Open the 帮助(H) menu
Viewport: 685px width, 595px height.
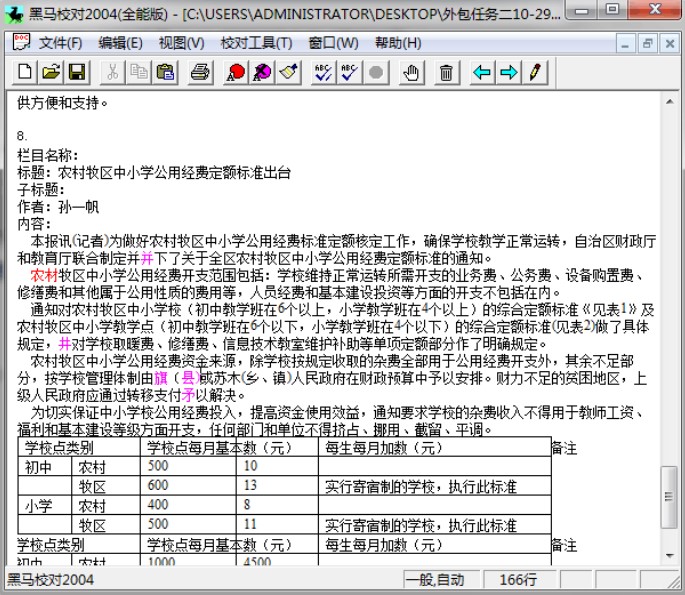[398, 43]
